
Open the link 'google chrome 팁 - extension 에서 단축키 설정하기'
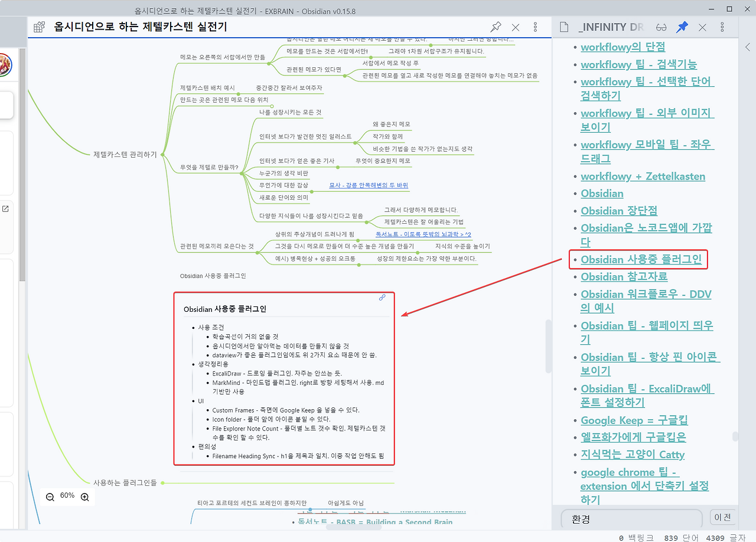pyautogui.click(x=645, y=486)
